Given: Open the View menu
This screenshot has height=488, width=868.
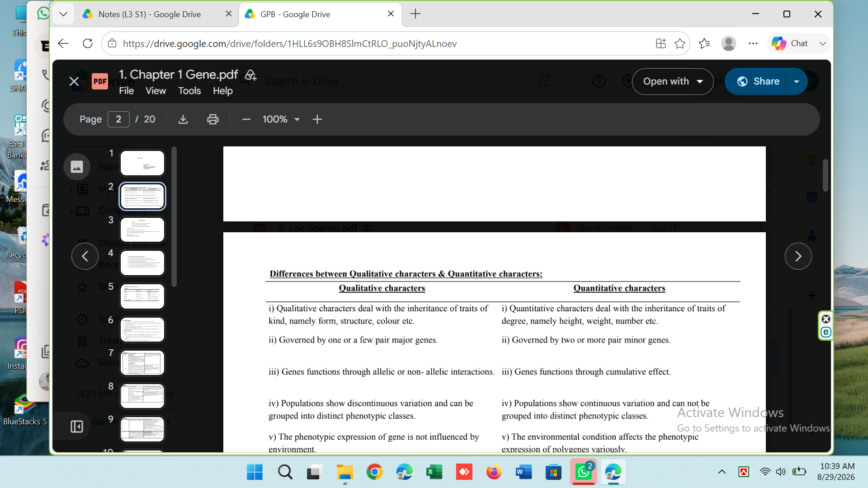Looking at the screenshot, I should coord(156,91).
